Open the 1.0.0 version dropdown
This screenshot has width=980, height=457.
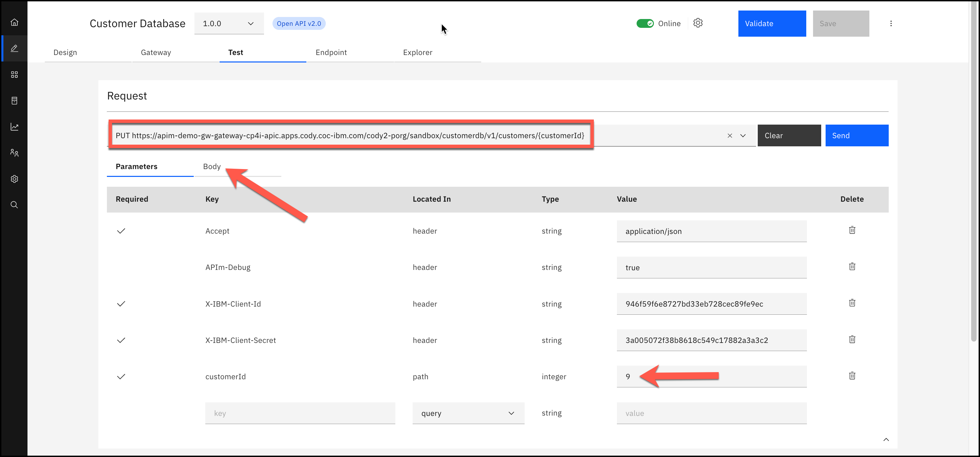point(229,23)
